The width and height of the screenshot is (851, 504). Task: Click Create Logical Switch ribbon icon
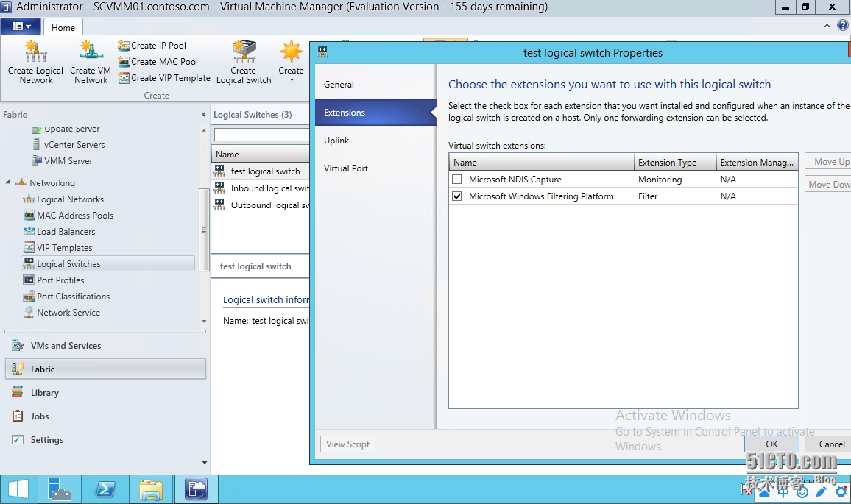click(x=244, y=62)
